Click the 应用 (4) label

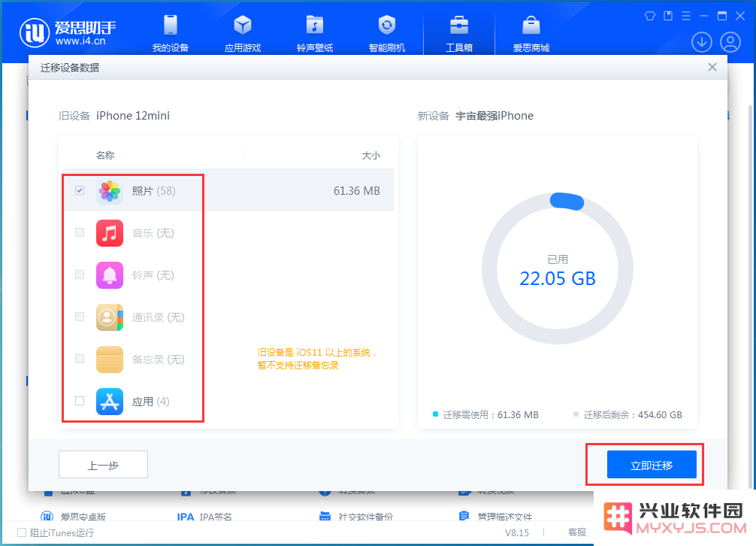151,402
